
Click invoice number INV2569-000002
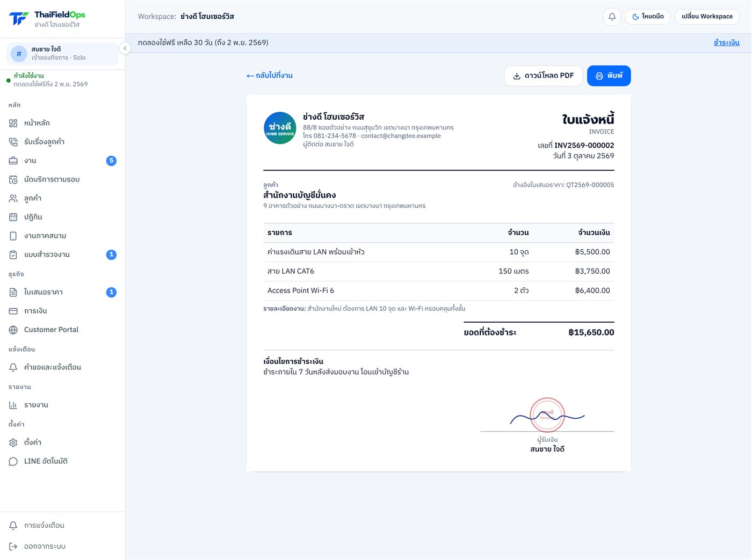tap(584, 146)
